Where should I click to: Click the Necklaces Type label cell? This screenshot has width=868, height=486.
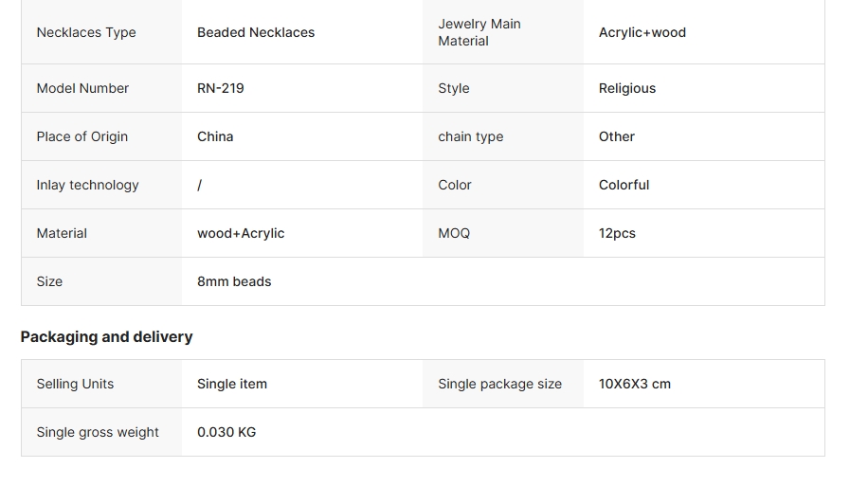tap(86, 32)
